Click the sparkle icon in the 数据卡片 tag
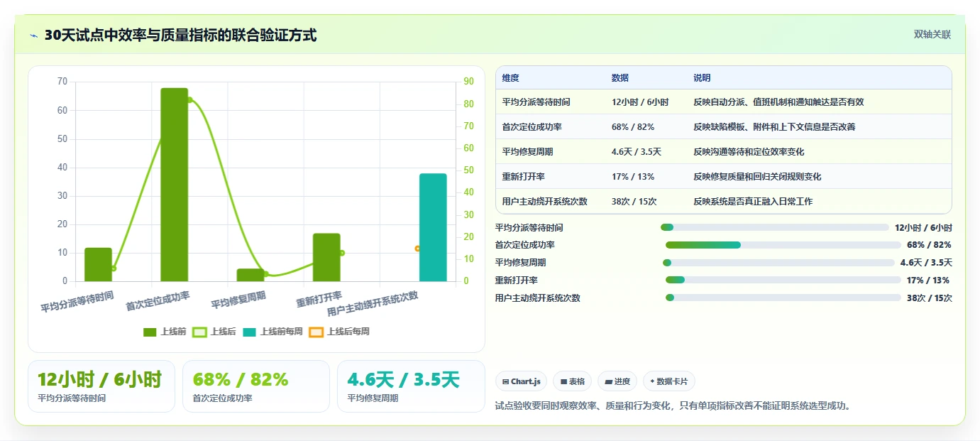Image resolution: width=980 pixels, height=441 pixels. click(652, 381)
